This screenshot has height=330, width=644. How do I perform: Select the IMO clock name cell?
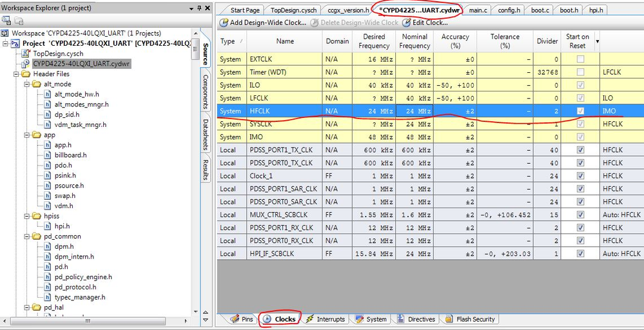click(285, 137)
